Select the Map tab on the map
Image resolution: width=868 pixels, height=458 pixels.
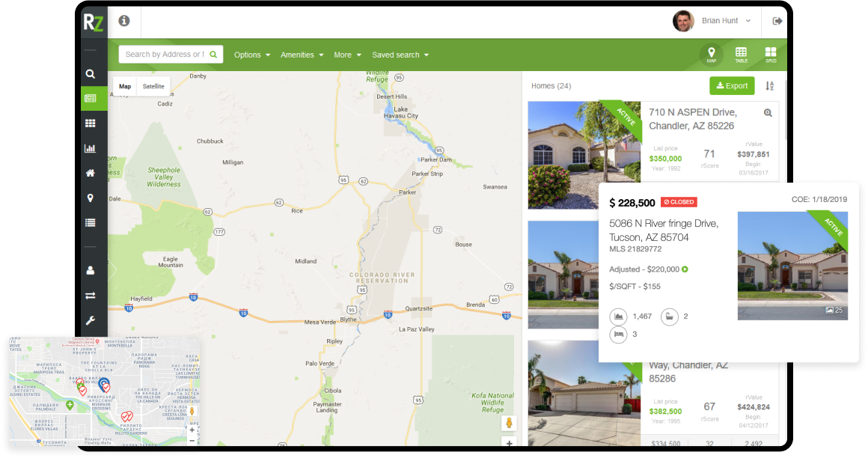[125, 86]
